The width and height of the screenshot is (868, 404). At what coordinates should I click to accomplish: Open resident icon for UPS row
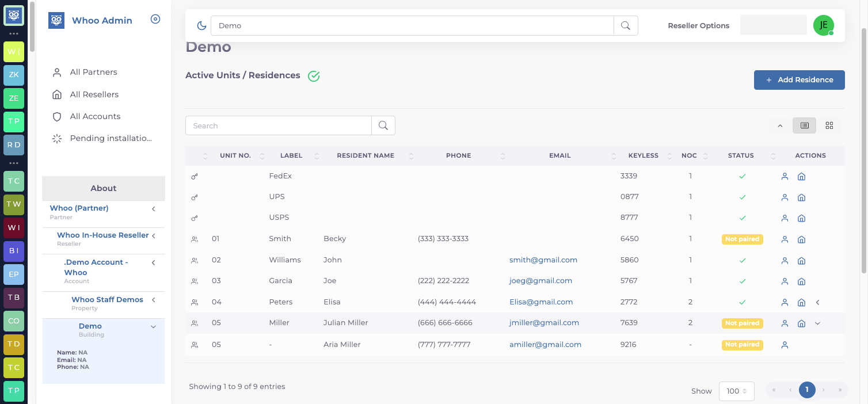[x=784, y=197]
